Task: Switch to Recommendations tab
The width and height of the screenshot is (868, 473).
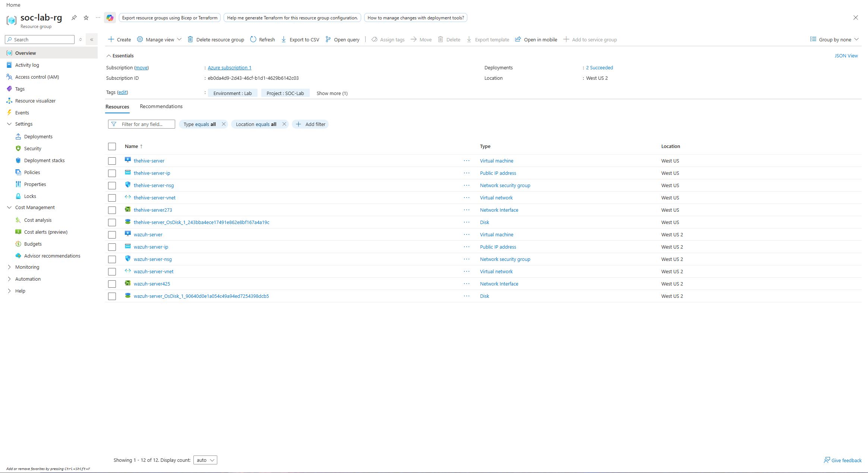Action: (x=161, y=106)
